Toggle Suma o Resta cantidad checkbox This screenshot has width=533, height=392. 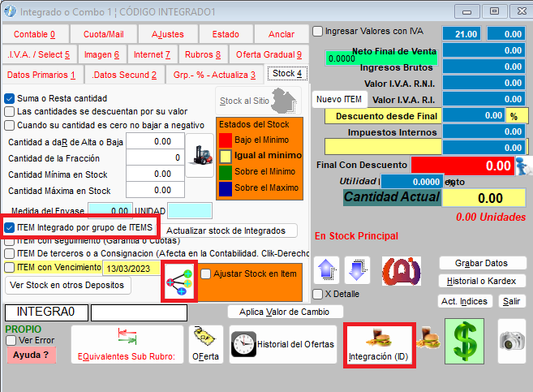tap(10, 97)
